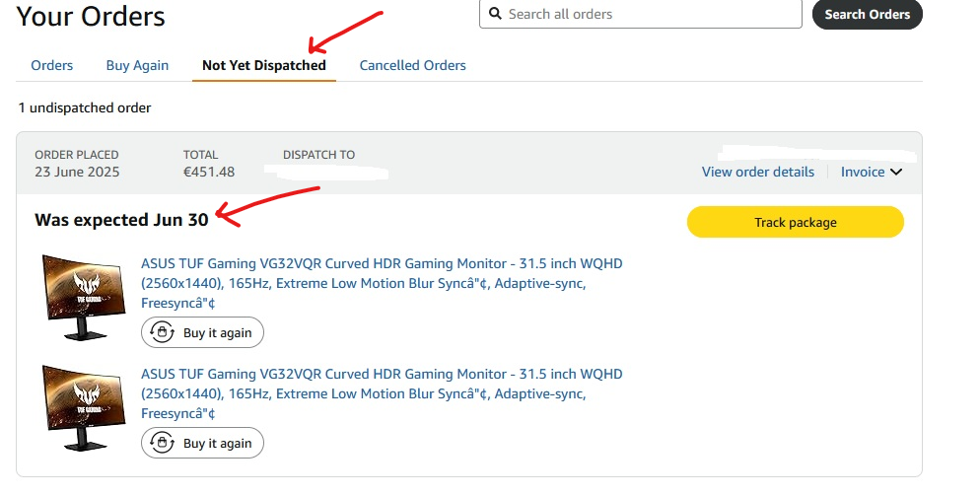Click the order date 23 June 2025
980x495 pixels.
[77, 172]
